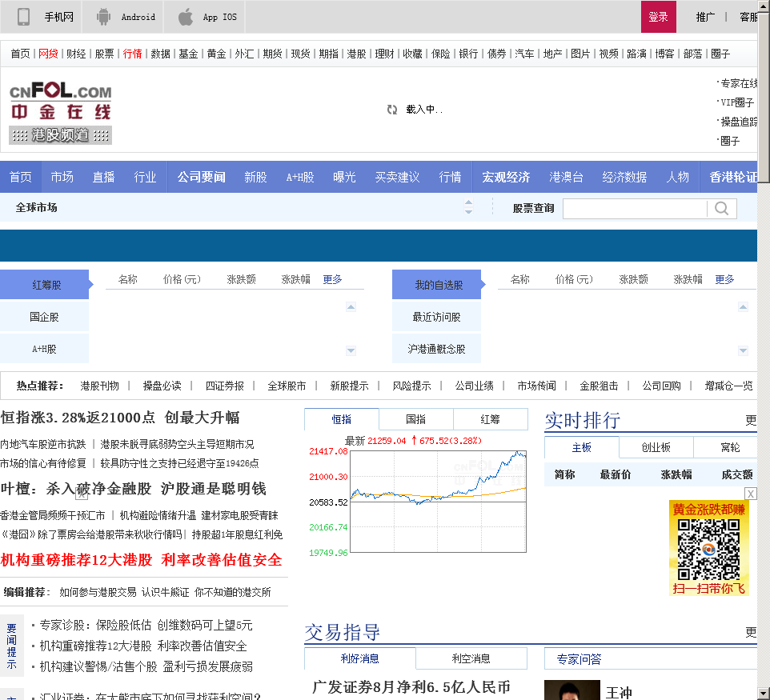Click the 推广 link at top

click(x=705, y=17)
